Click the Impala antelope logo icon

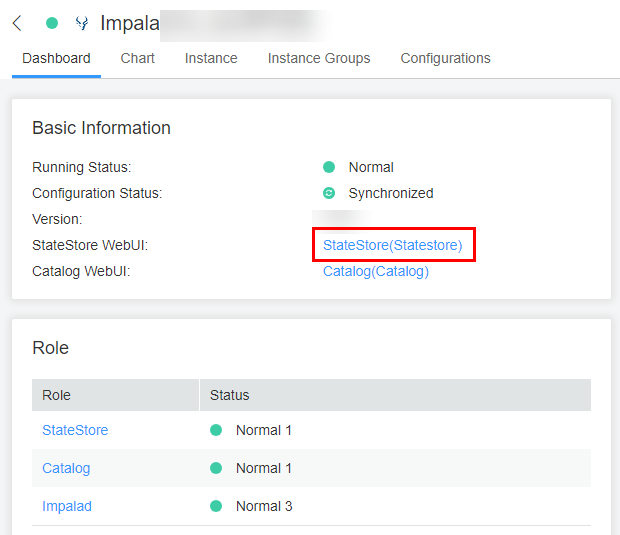82,23
